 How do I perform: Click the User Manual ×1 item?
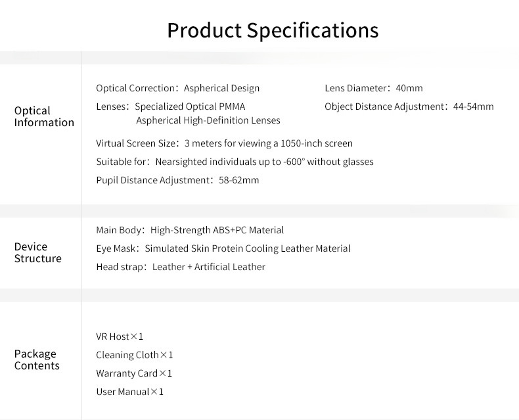coord(129,392)
